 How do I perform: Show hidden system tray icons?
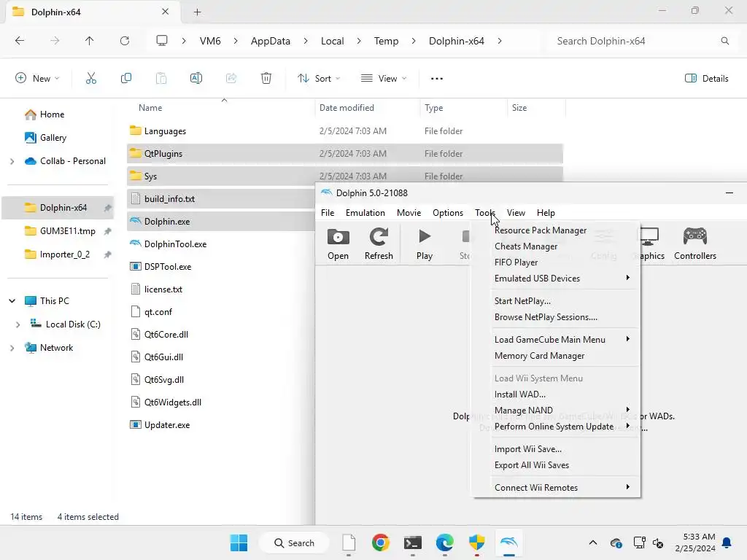tap(592, 542)
